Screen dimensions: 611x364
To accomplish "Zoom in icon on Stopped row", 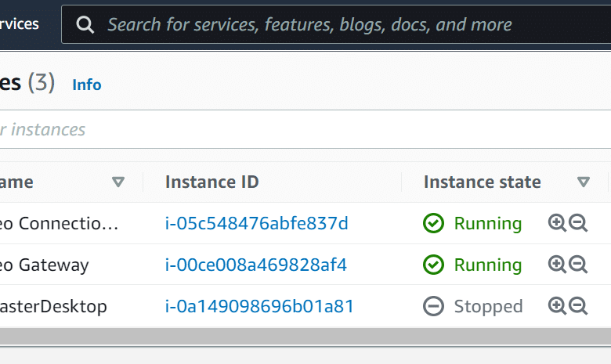I will pyautogui.click(x=557, y=305).
